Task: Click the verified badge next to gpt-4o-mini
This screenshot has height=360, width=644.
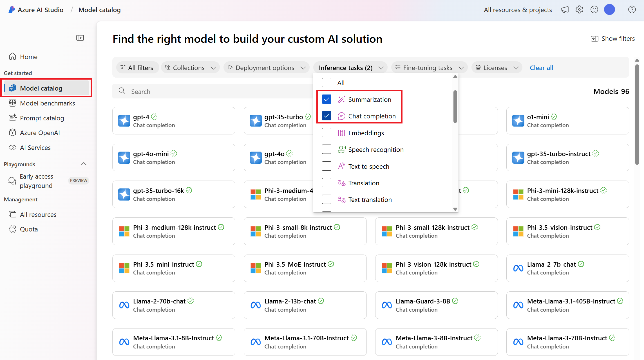Action: [x=174, y=154]
